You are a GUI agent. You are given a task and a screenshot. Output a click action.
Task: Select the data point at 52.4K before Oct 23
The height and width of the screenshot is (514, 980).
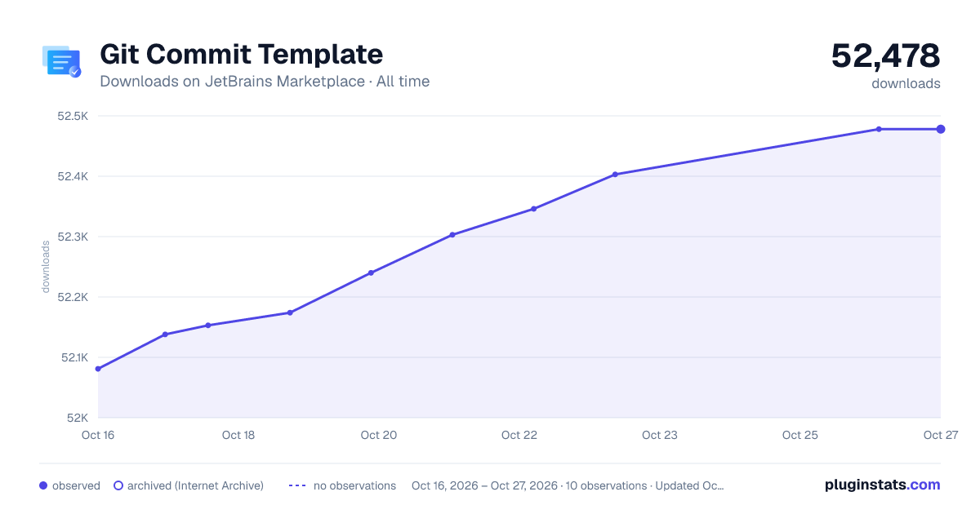pyautogui.click(x=615, y=174)
